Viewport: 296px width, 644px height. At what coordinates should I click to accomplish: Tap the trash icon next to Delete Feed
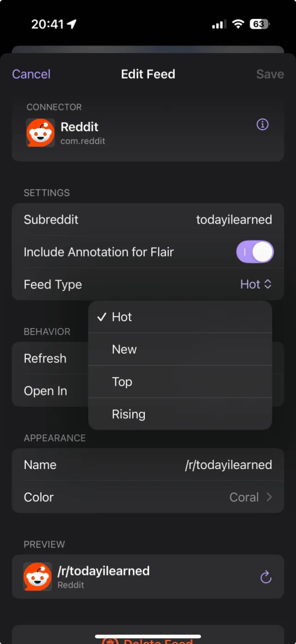pyautogui.click(x=110, y=641)
